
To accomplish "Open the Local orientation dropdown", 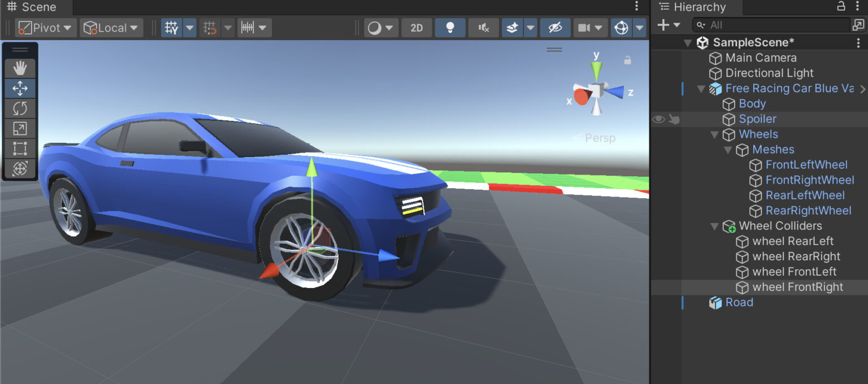I will 111,27.
